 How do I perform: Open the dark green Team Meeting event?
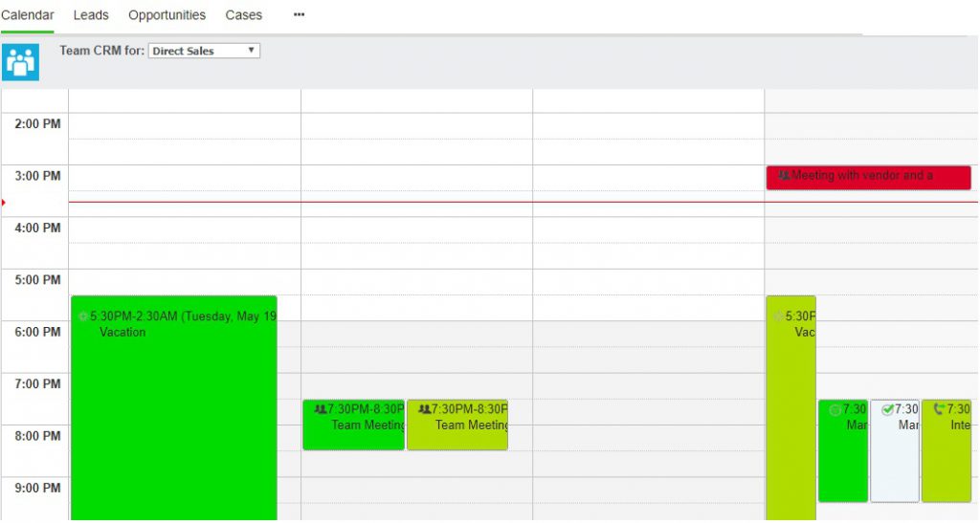pos(354,425)
